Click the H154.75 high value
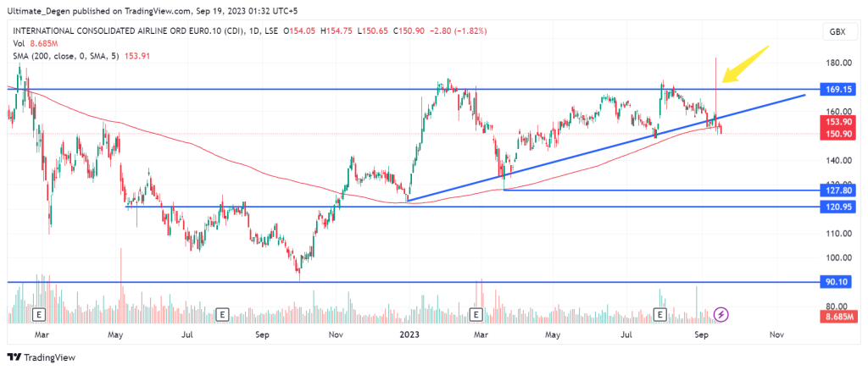The width and height of the screenshot is (868, 370). (x=336, y=31)
